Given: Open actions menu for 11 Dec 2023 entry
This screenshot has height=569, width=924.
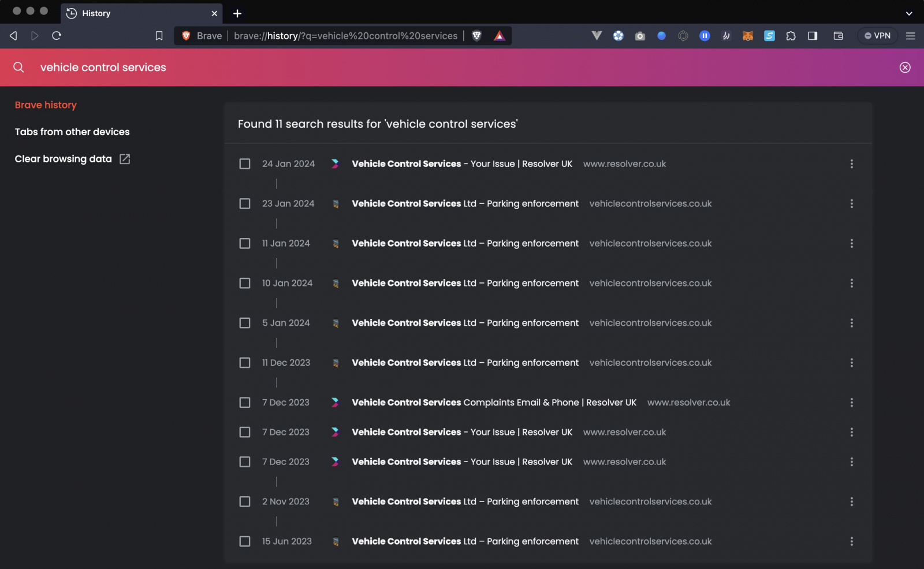Looking at the screenshot, I should coord(851,363).
